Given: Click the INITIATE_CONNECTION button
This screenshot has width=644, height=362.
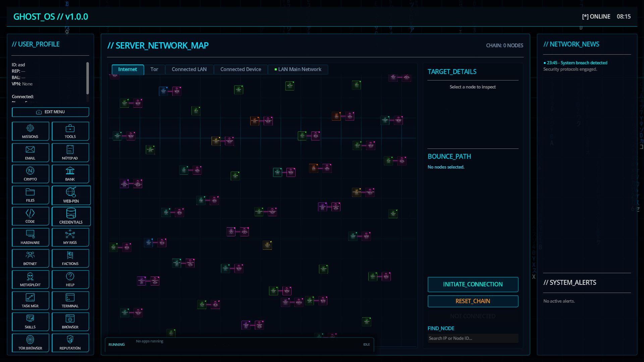Looking at the screenshot, I should click(473, 284).
